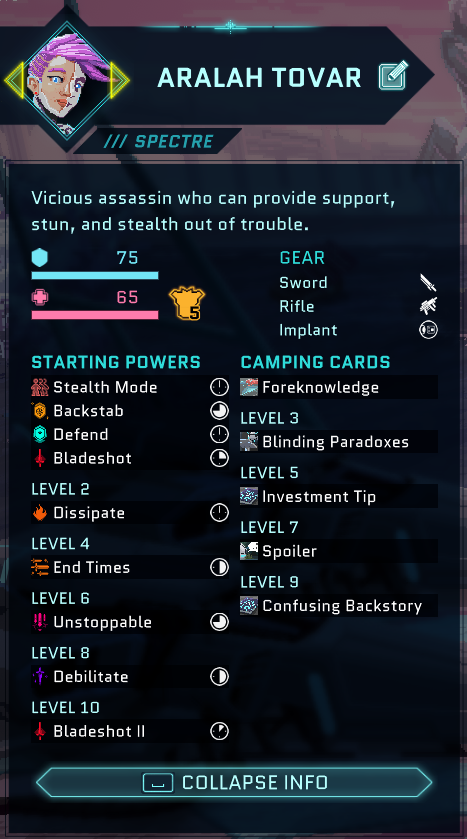Click the edit name pencil icon

393,75
